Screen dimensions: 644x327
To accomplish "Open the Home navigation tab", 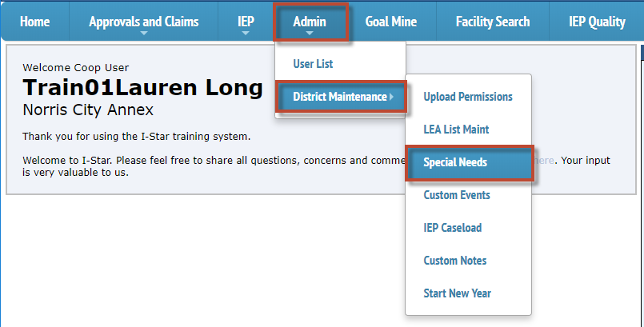I will tap(34, 22).
